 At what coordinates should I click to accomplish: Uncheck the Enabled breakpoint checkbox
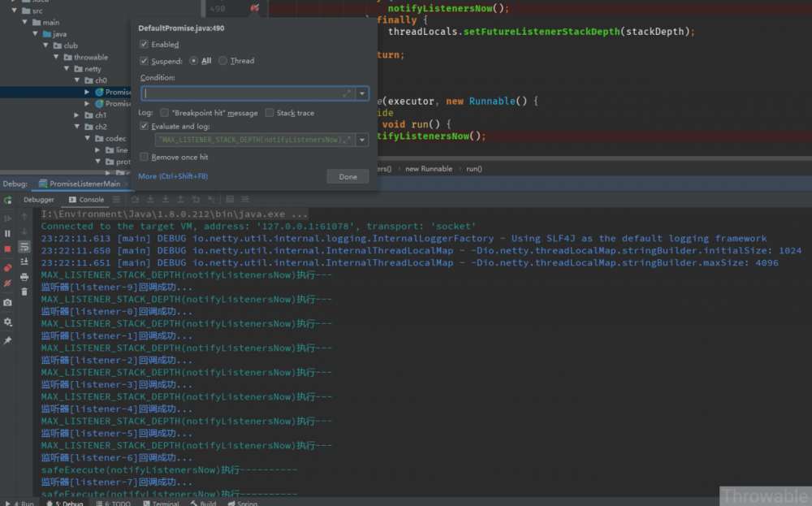(x=145, y=45)
